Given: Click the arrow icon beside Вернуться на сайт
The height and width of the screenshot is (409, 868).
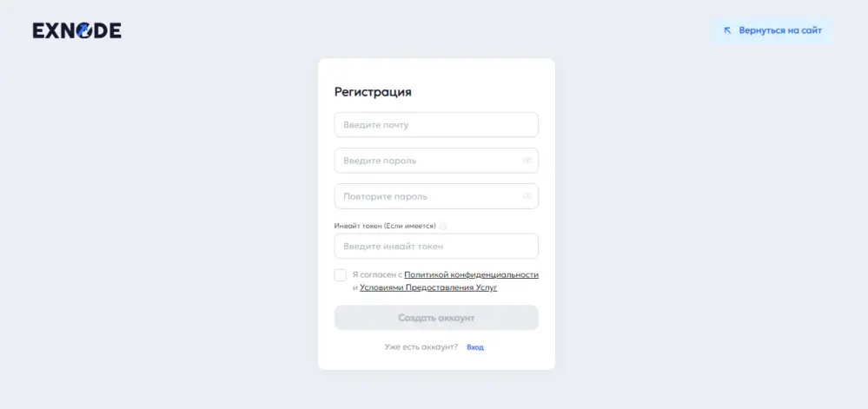Looking at the screenshot, I should (727, 30).
